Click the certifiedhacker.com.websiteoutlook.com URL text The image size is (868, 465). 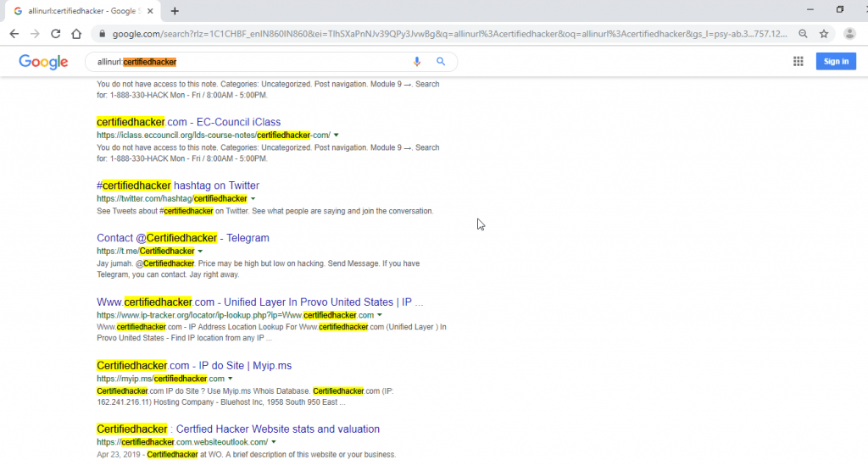point(182,442)
